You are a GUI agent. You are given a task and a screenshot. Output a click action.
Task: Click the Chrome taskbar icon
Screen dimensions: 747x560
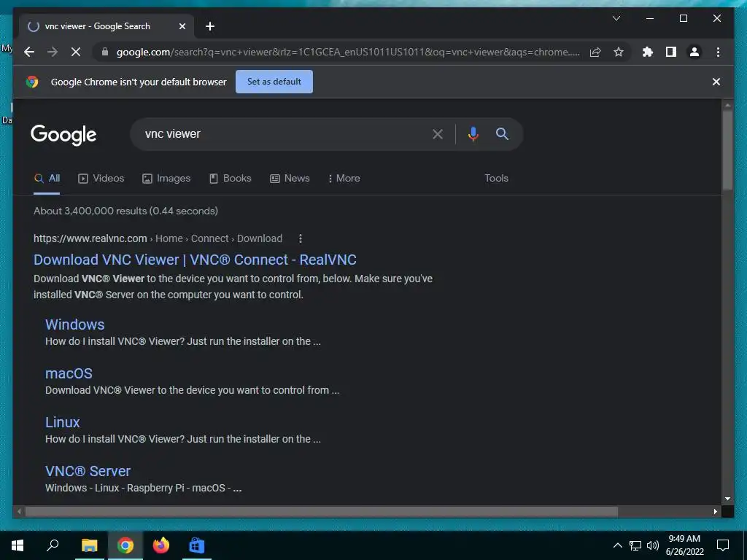tap(125, 545)
